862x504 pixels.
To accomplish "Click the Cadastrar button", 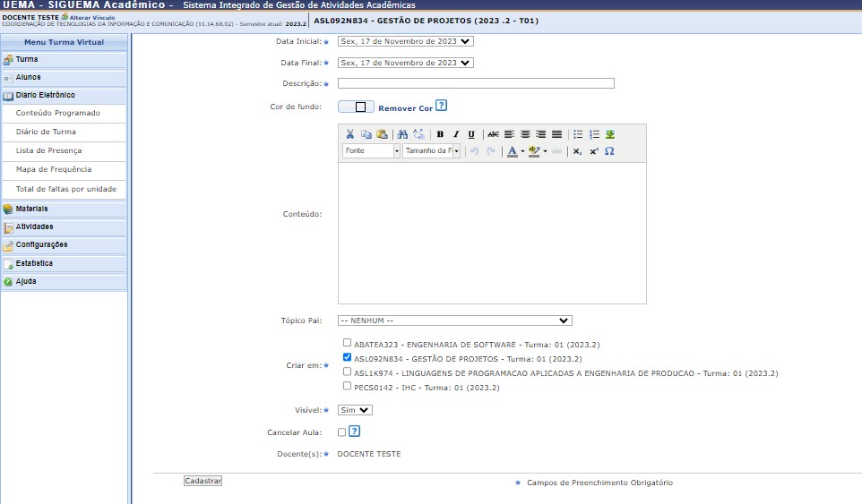I will pyautogui.click(x=203, y=481).
